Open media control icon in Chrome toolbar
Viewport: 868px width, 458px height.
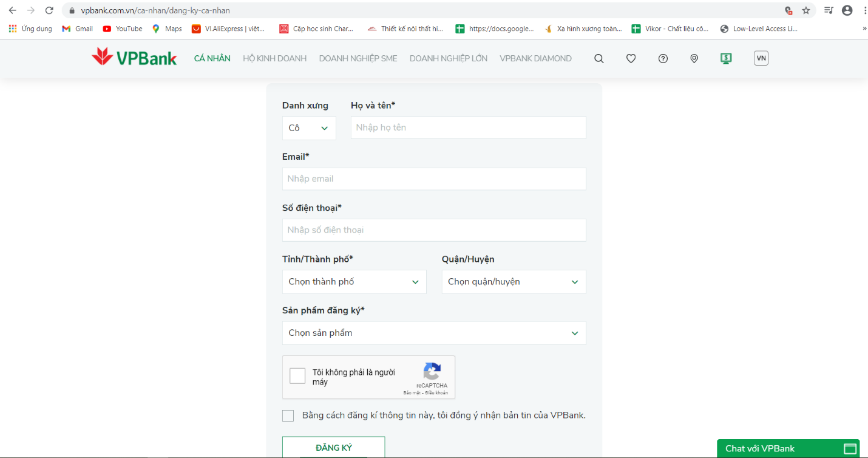click(829, 10)
